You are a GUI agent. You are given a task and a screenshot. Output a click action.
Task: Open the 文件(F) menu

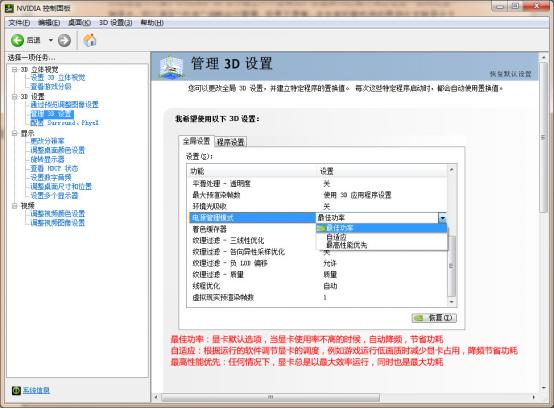19,23
